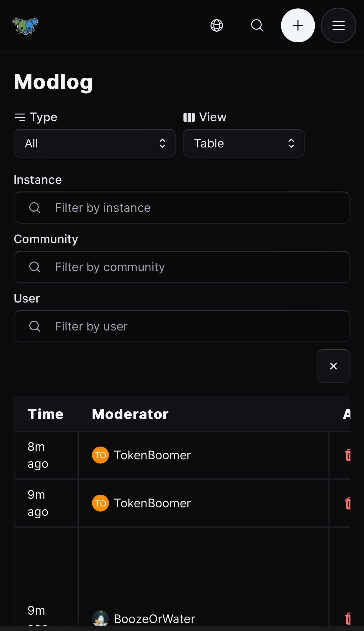Open the globe explore icon
364x631 pixels.
[x=217, y=25]
